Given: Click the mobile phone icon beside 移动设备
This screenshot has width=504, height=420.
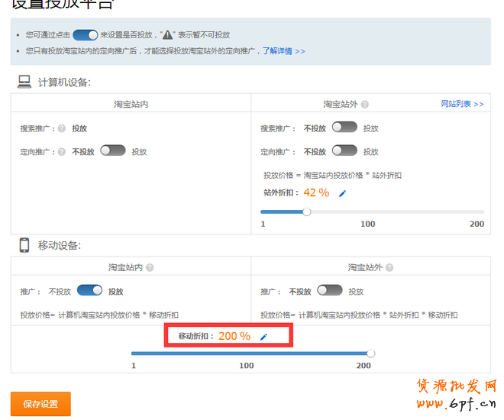Looking at the screenshot, I should pos(24,245).
